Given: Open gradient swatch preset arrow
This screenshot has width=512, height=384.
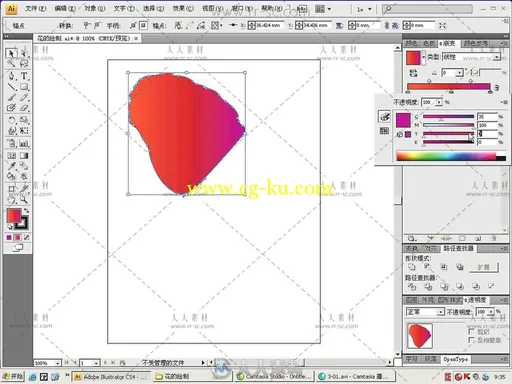Looking at the screenshot, I should pos(424,57).
